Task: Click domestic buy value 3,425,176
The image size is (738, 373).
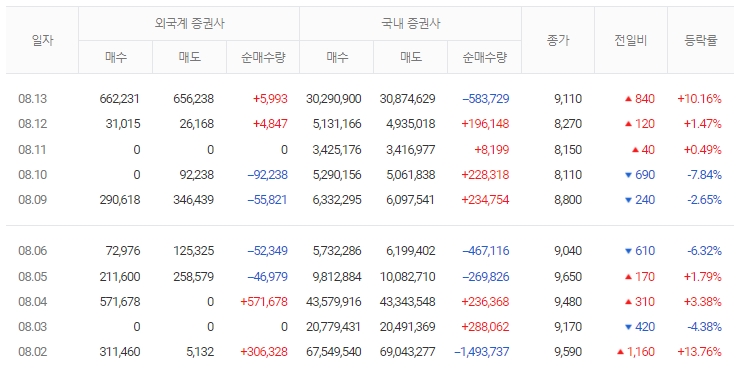Action: 337,150
